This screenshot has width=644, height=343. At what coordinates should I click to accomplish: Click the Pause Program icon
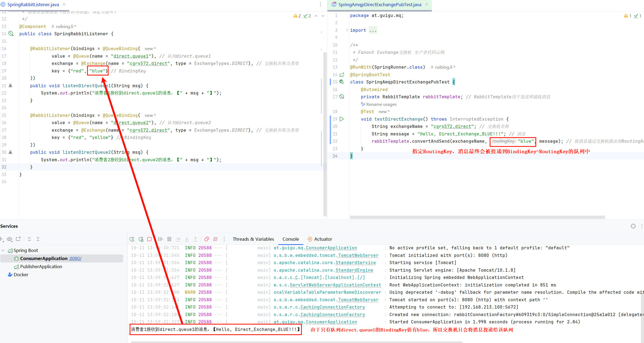point(169,239)
